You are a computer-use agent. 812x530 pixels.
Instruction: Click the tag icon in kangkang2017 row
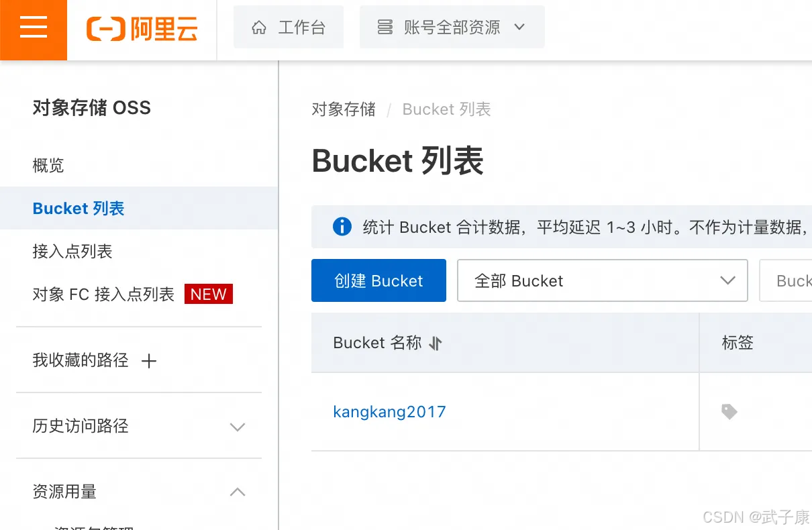[x=729, y=411]
